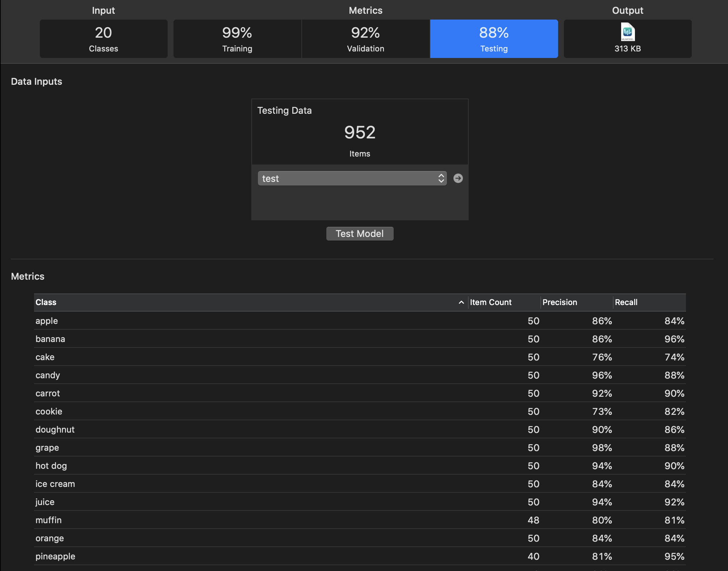Open the 20 Classes input tab
The width and height of the screenshot is (728, 571).
[x=104, y=39]
